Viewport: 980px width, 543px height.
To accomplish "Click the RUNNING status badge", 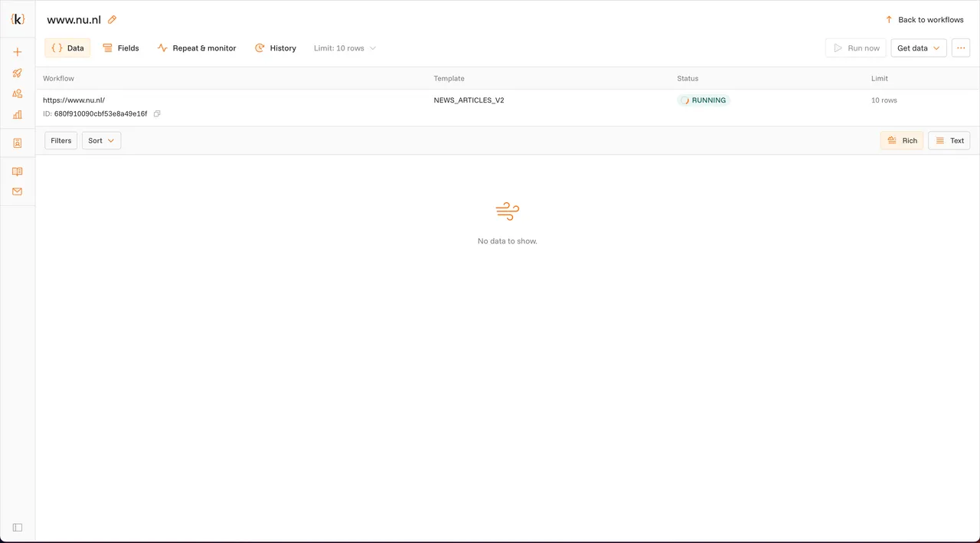I will coord(704,100).
